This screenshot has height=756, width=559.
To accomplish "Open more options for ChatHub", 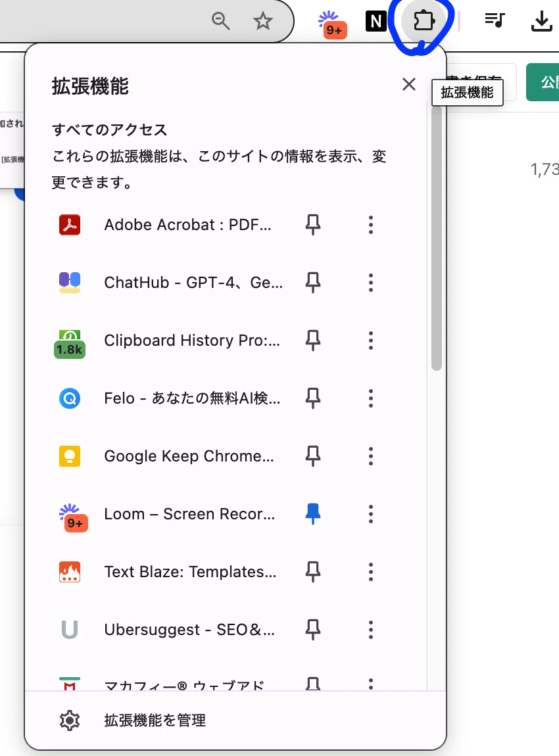I will point(371,283).
